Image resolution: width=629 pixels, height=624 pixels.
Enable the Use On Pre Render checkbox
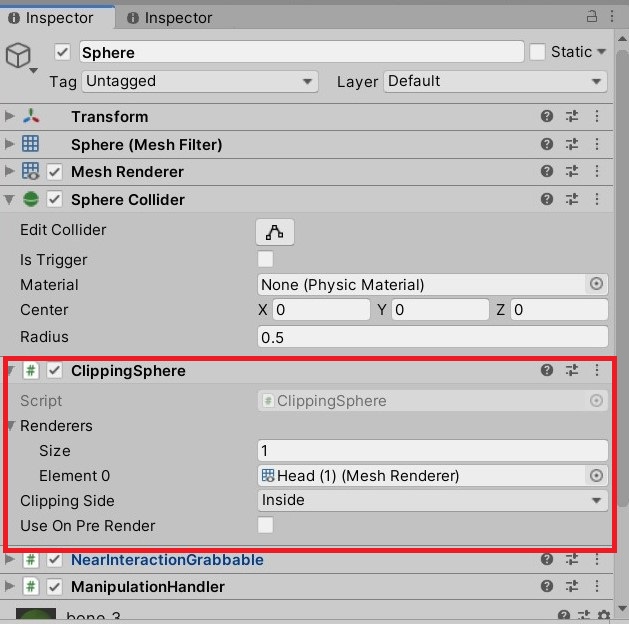[x=265, y=525]
